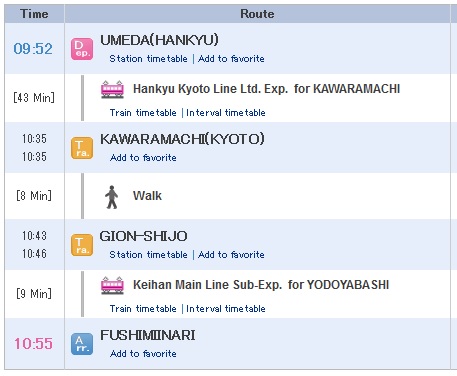
Task: Click the orange Tra. icon beside GION-SHIJO
Action: [82, 245]
